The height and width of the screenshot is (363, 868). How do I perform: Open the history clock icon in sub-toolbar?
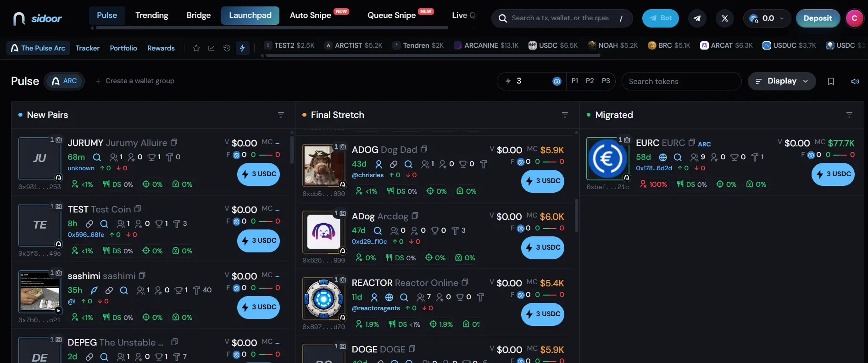click(227, 48)
